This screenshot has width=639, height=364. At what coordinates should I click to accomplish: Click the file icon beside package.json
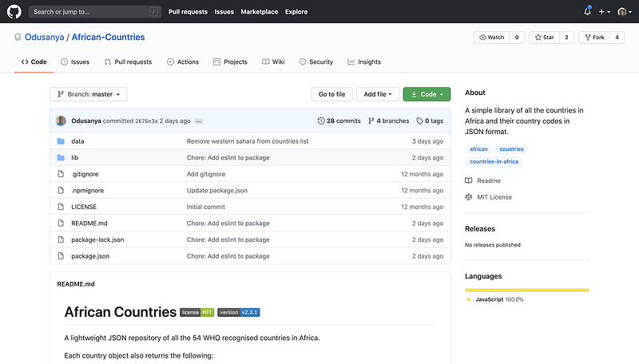click(61, 256)
